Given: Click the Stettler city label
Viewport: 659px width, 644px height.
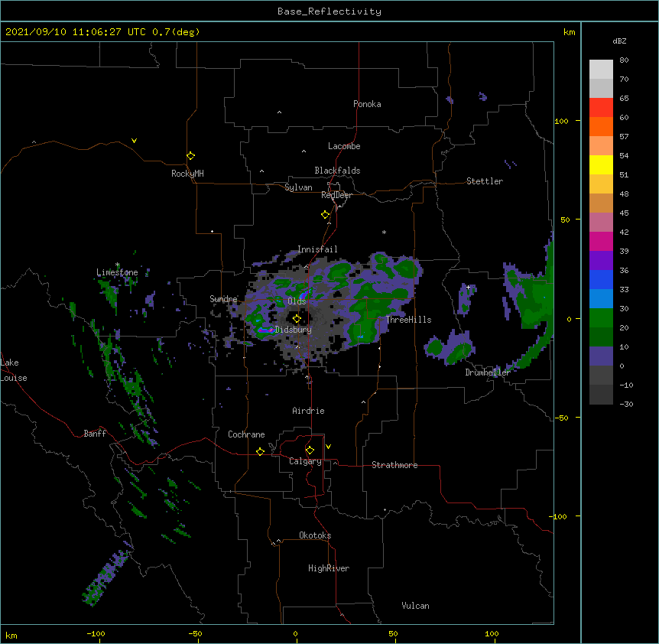Looking at the screenshot, I should (x=485, y=181).
